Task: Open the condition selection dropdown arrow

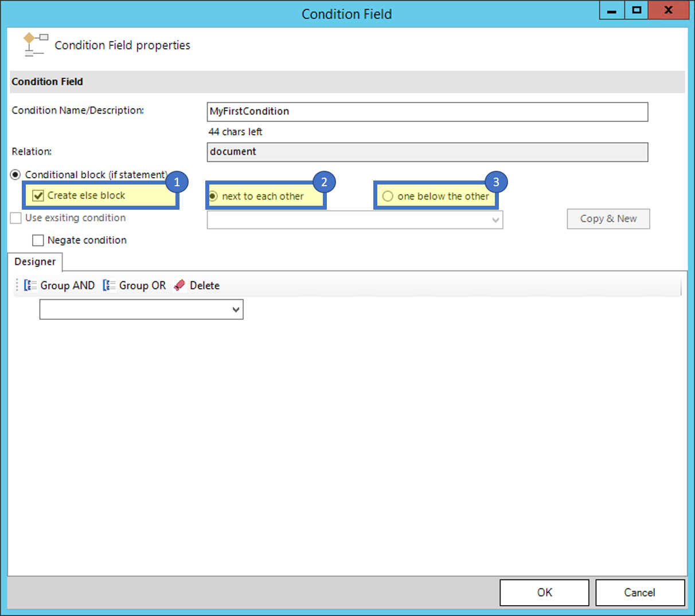Action: pyautogui.click(x=495, y=219)
